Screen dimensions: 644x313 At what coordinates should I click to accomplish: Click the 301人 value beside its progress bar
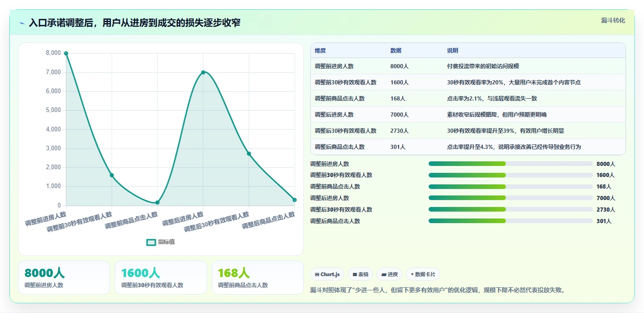(x=604, y=221)
